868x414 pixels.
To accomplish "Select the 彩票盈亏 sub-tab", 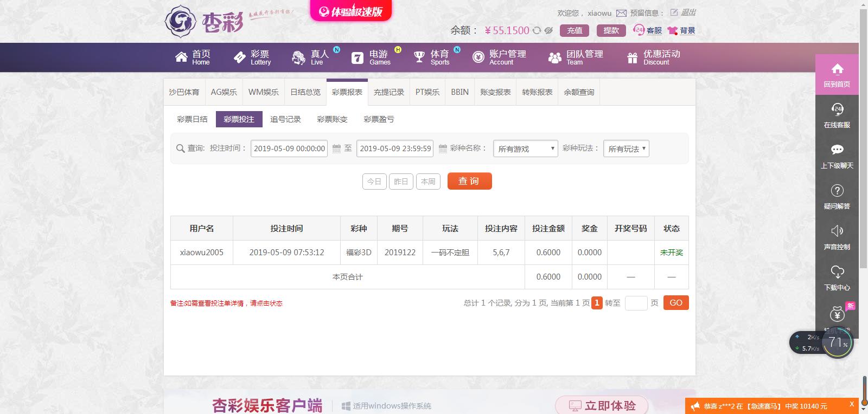I will coord(379,119).
